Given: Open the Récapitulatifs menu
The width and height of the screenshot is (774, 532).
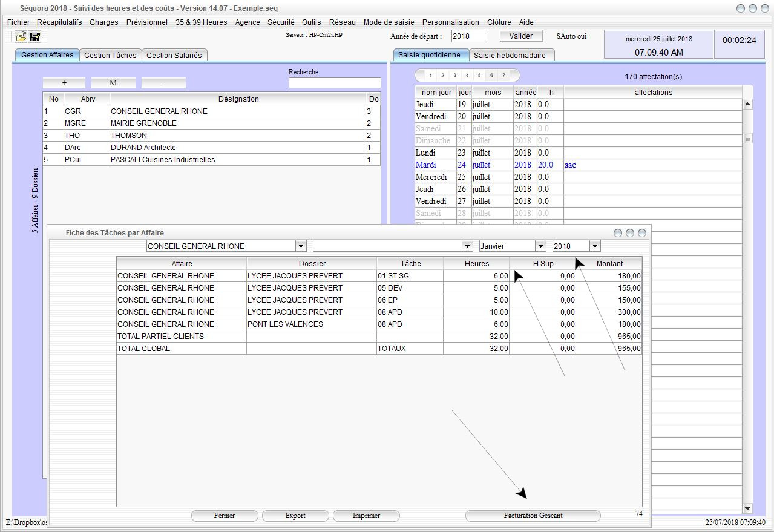Looking at the screenshot, I should 59,22.
